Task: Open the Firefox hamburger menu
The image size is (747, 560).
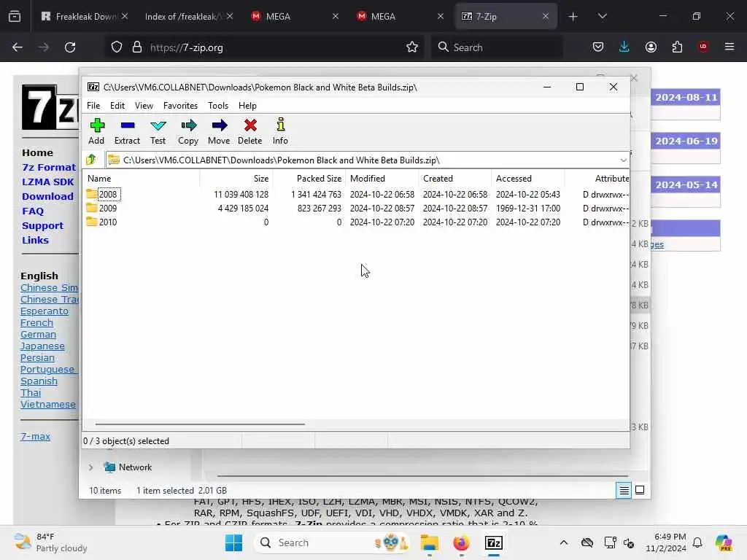Action: (x=729, y=47)
